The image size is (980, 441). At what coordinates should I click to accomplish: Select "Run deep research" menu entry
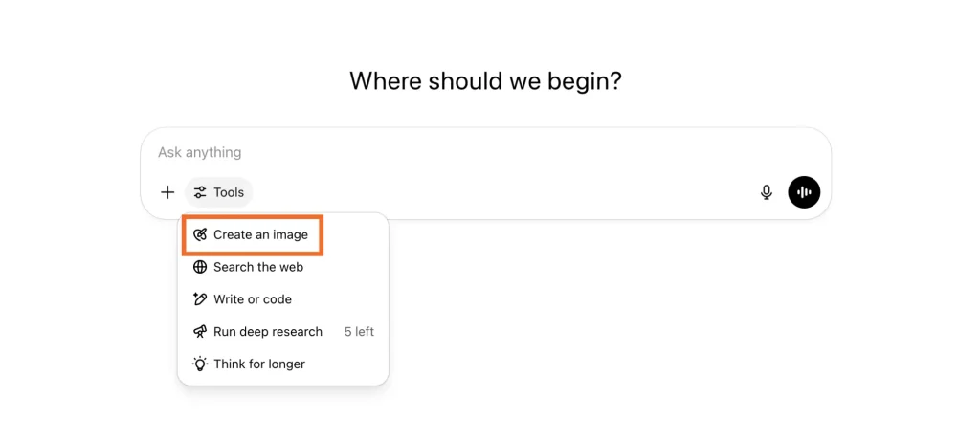(268, 332)
